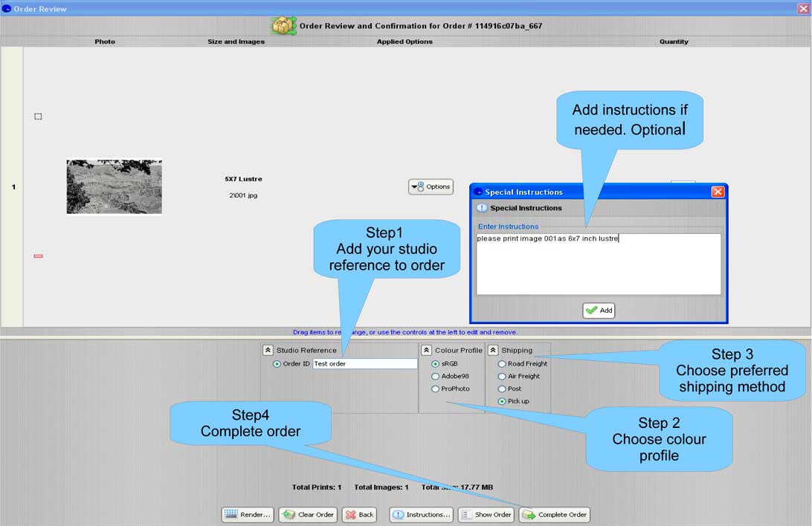Viewport: 812px width, 526px height.
Task: Collapse the Shipping section
Action: coord(493,350)
